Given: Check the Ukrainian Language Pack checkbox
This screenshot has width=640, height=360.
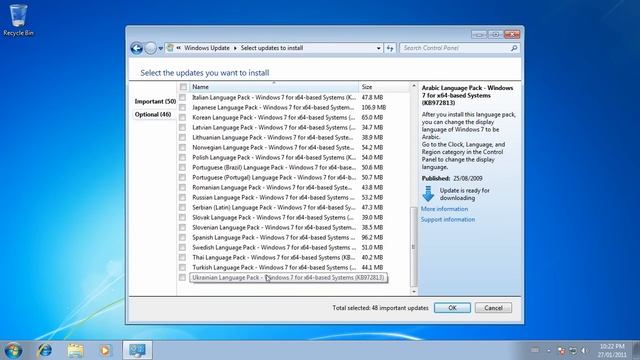Looking at the screenshot, I should pyautogui.click(x=182, y=278).
